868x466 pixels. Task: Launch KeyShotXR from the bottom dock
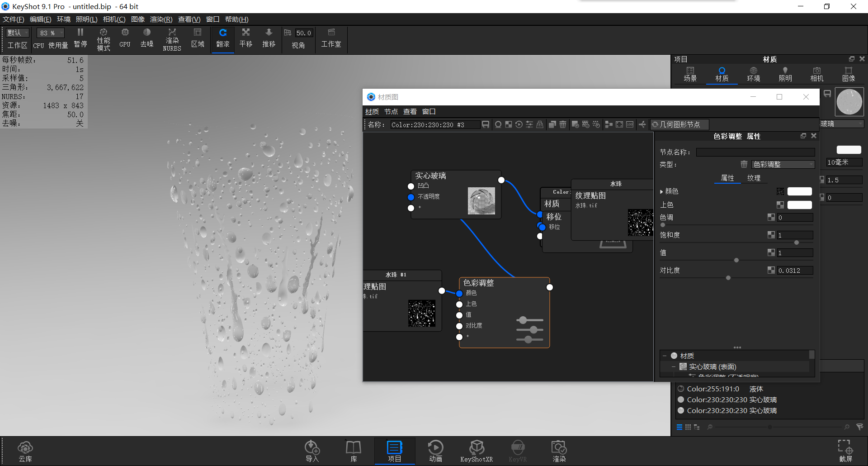(x=476, y=450)
